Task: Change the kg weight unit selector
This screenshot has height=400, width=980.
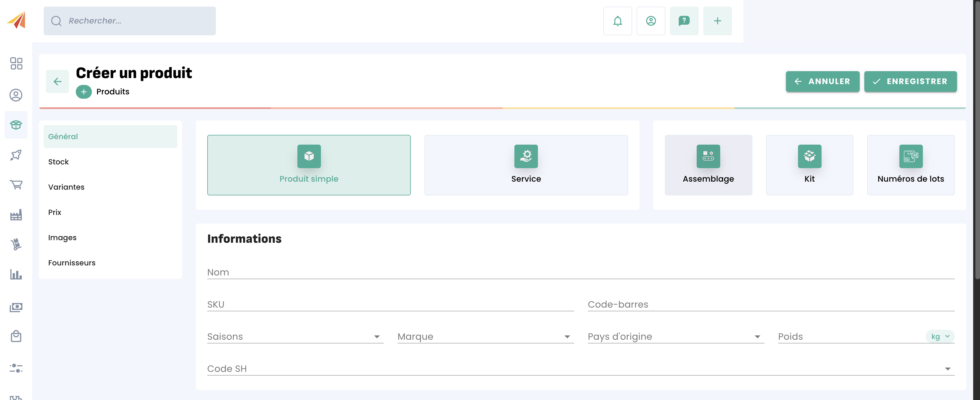Action: tap(940, 337)
